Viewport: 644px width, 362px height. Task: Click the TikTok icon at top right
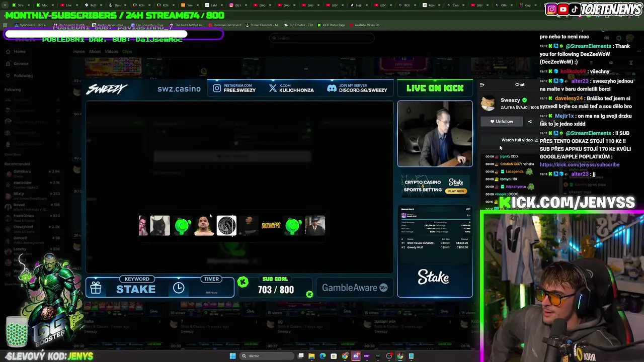click(x=574, y=9)
